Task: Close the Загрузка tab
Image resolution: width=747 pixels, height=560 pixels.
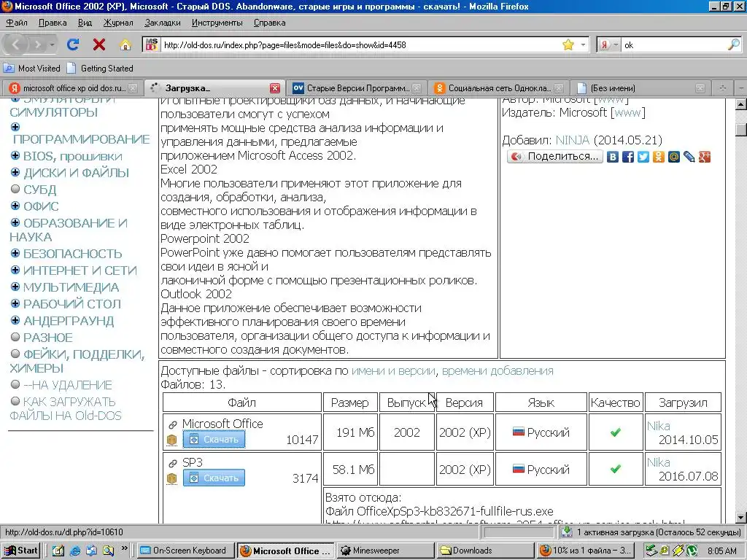Action: tap(275, 88)
